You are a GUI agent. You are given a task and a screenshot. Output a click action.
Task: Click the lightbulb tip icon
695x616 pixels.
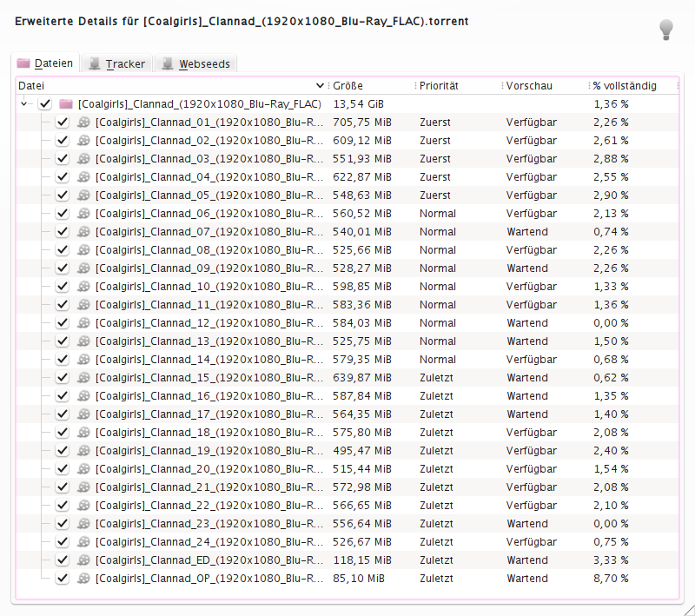(665, 30)
